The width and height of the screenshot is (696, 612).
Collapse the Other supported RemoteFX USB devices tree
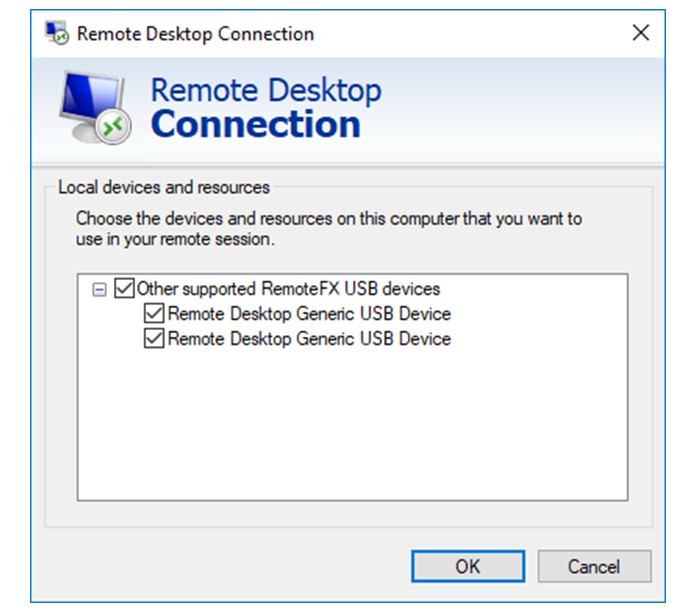click(99, 290)
